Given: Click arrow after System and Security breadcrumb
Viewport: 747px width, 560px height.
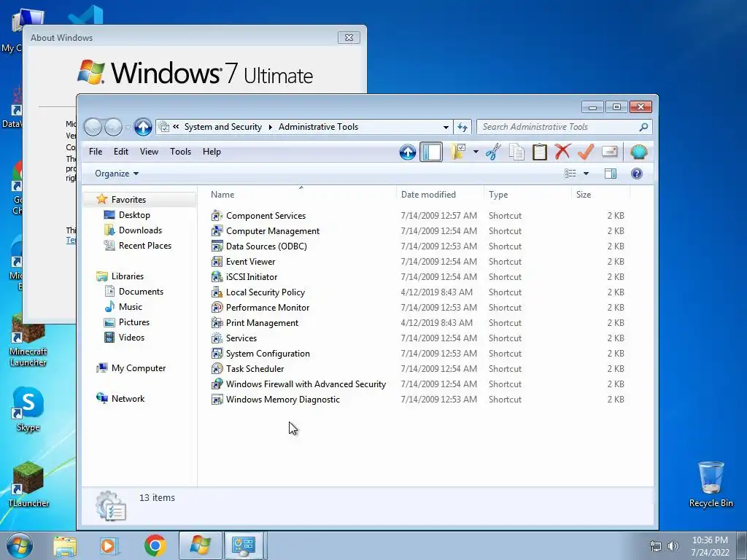Looking at the screenshot, I should pyautogui.click(x=270, y=127).
